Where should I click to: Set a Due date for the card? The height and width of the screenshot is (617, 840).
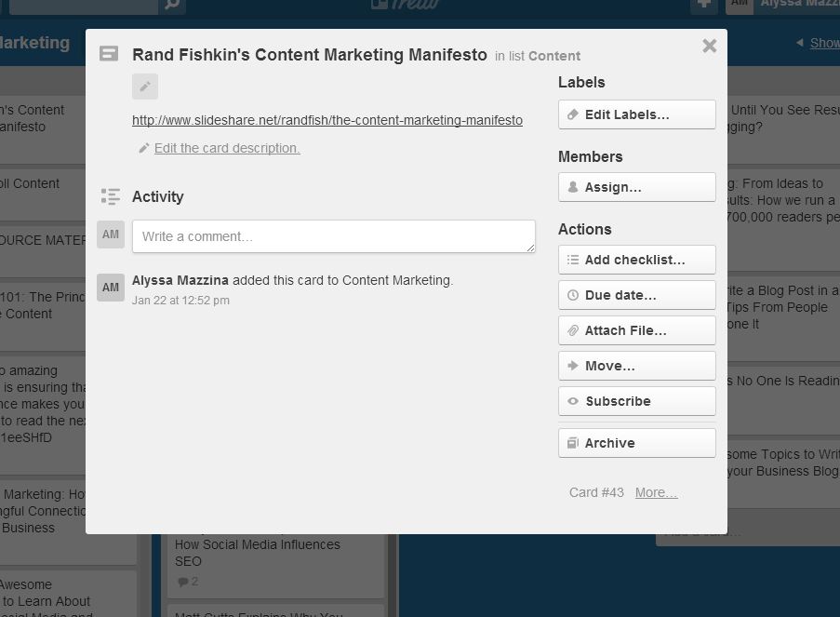pos(637,295)
